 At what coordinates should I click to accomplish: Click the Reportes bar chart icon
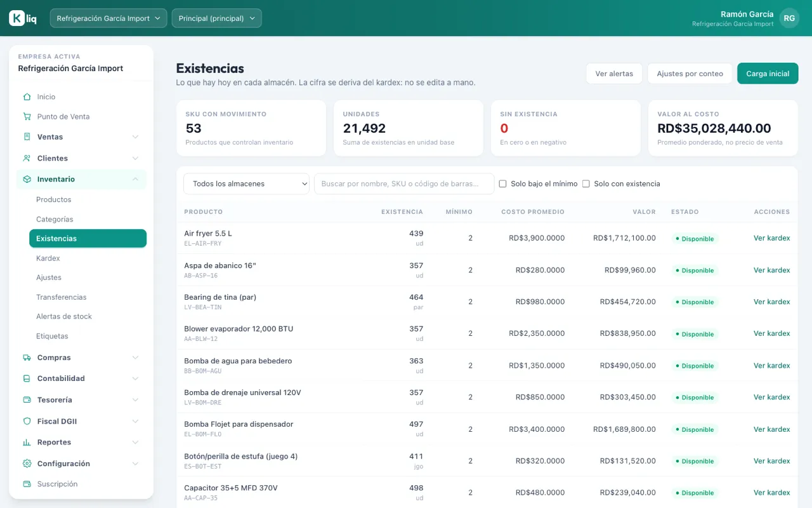[x=27, y=442]
